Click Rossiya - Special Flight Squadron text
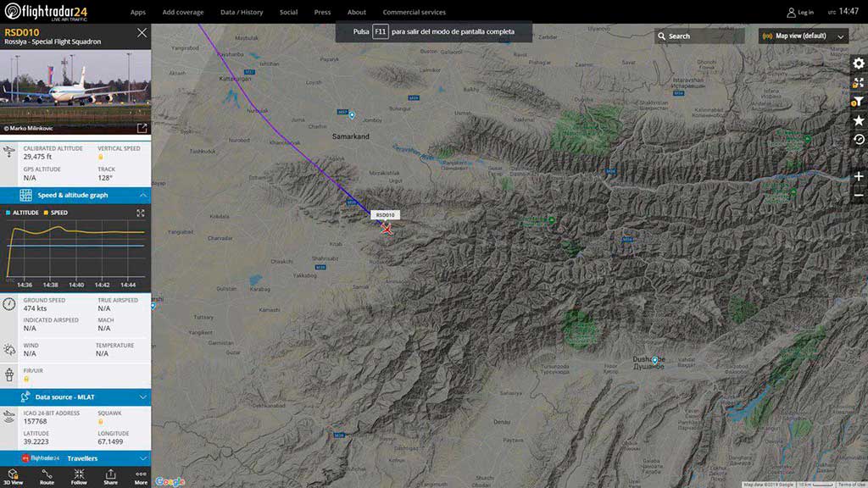 (x=53, y=42)
